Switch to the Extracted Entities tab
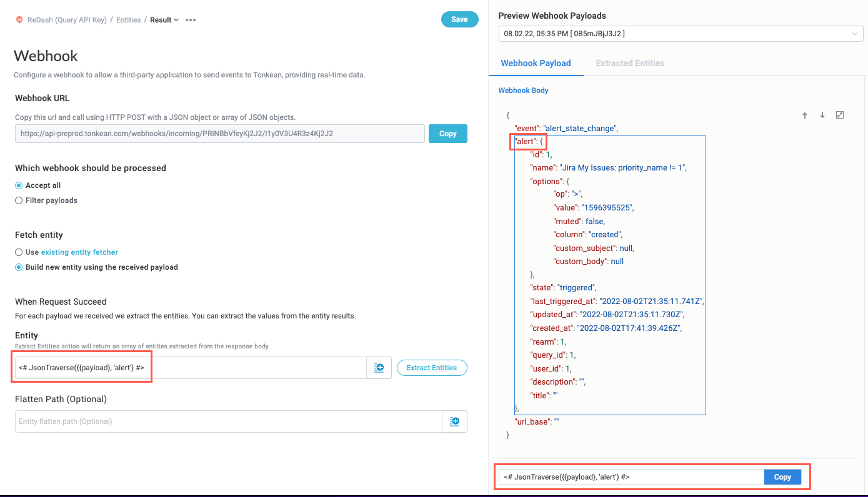Screen dimensions: 868x497 coord(630,63)
